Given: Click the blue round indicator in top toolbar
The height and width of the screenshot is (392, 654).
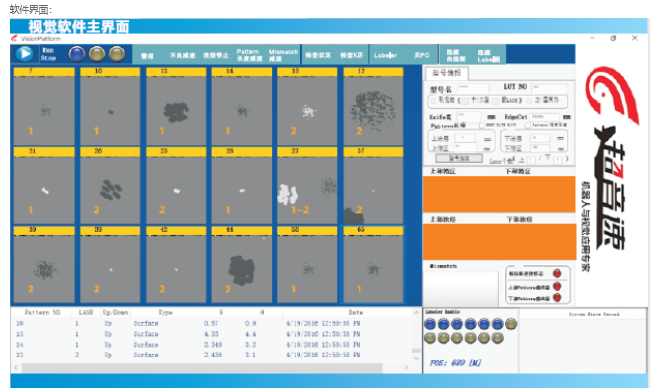Looking at the screenshot, I should pos(77,54).
